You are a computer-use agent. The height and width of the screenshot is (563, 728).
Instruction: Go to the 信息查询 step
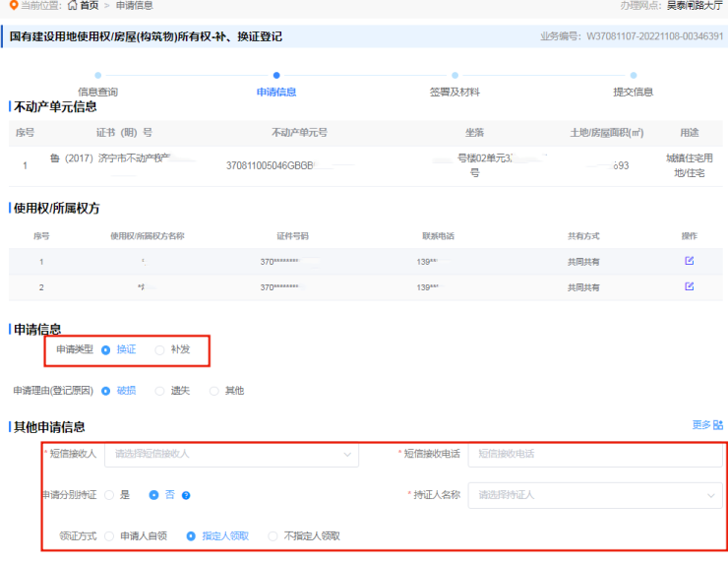(x=98, y=75)
